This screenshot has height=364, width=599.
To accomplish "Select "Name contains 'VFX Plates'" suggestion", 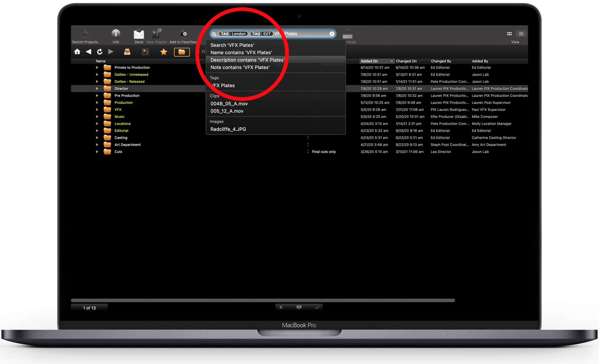I will [241, 53].
